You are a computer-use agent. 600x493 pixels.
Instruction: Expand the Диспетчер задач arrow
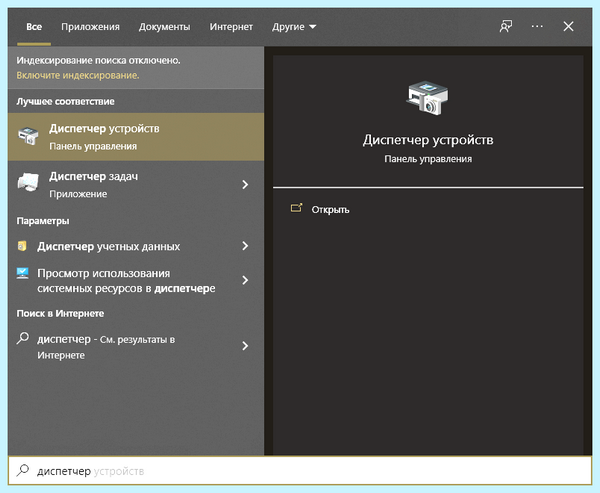pyautogui.click(x=245, y=184)
